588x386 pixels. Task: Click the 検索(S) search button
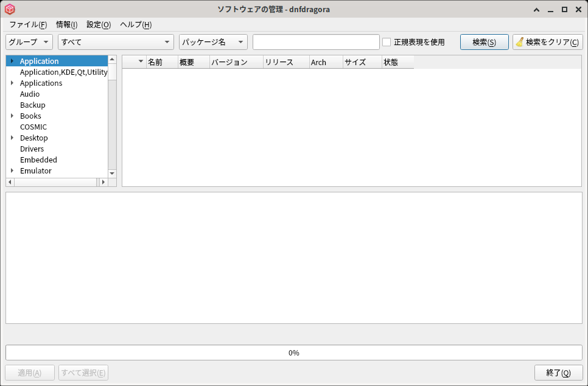pos(485,42)
